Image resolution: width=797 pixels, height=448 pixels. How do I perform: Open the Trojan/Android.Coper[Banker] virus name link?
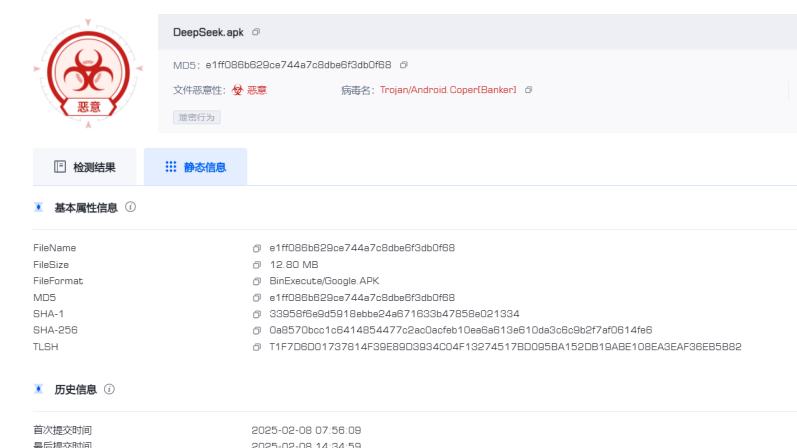448,90
